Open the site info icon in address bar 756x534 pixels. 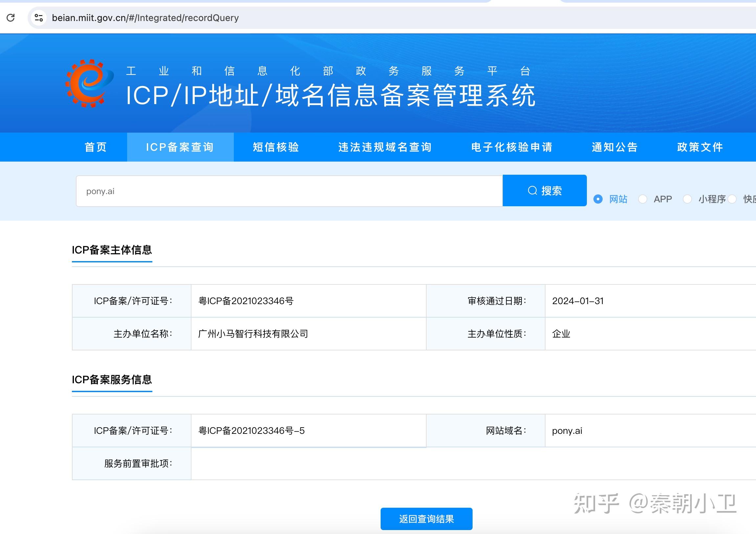click(39, 18)
